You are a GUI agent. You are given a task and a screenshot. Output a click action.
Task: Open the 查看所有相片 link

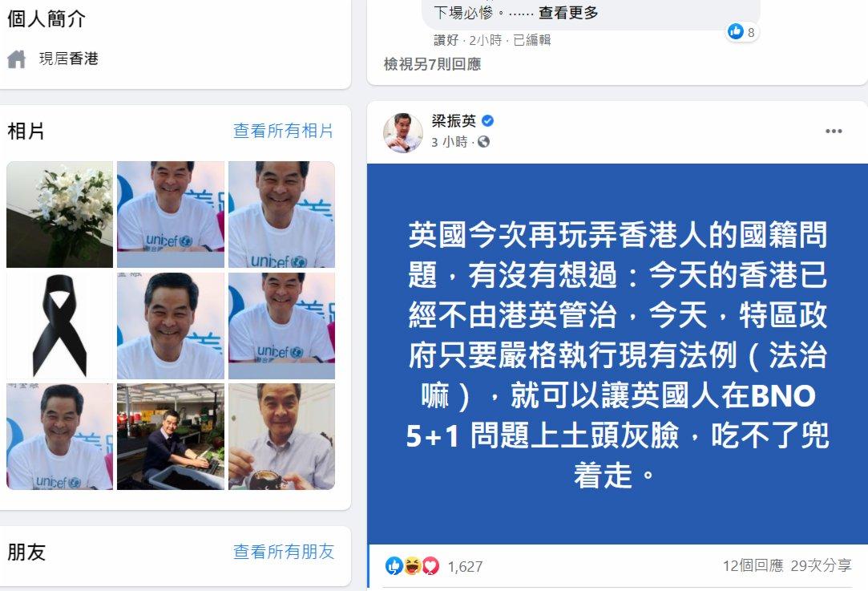click(x=284, y=131)
